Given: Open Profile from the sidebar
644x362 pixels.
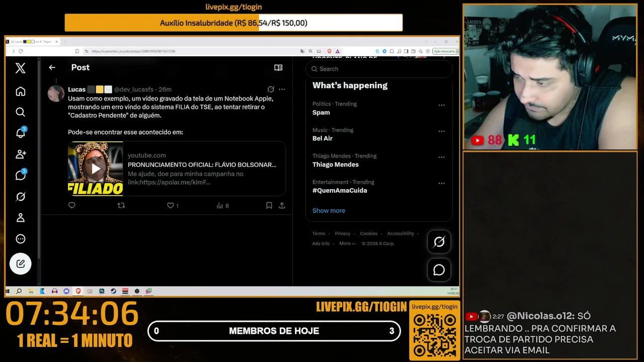Looking at the screenshot, I should point(20,218).
